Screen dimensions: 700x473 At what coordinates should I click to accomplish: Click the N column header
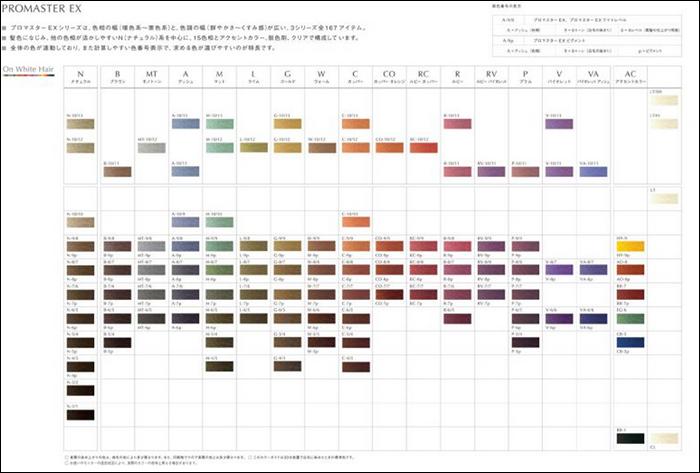[80, 77]
